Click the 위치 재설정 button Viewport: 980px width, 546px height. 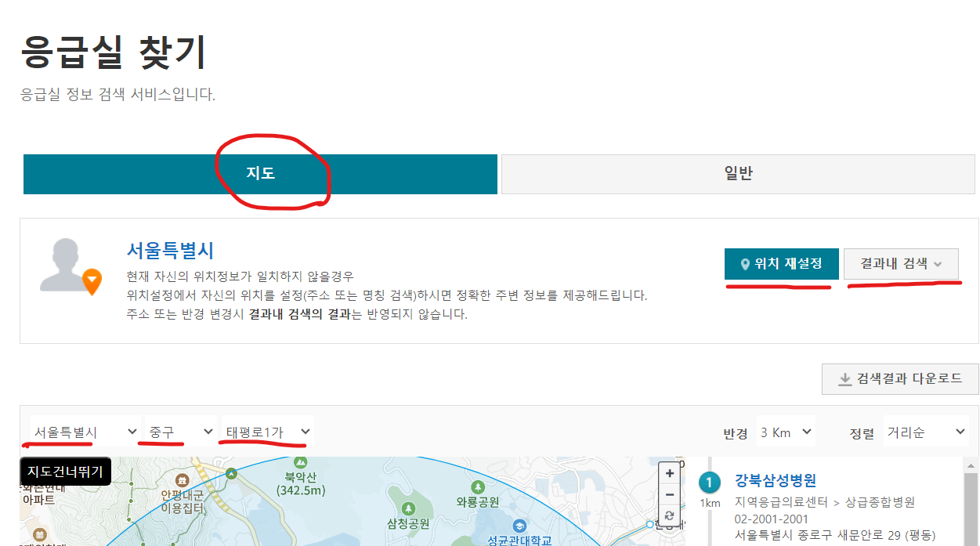781,264
